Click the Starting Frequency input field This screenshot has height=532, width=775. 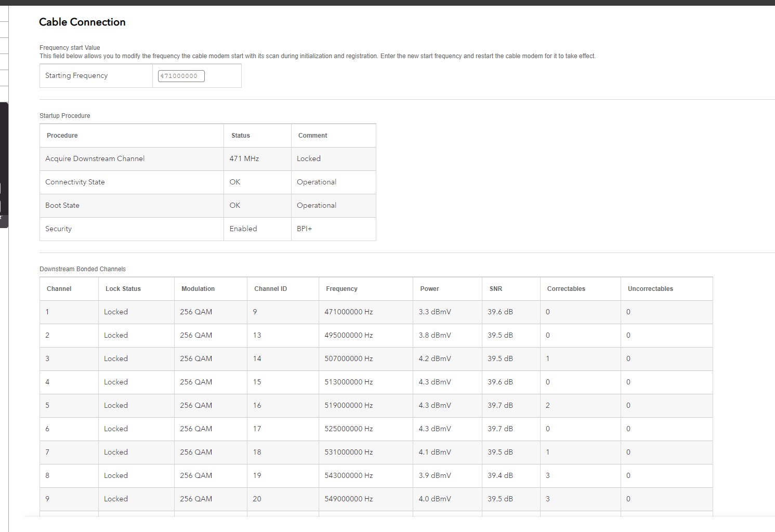tap(181, 76)
